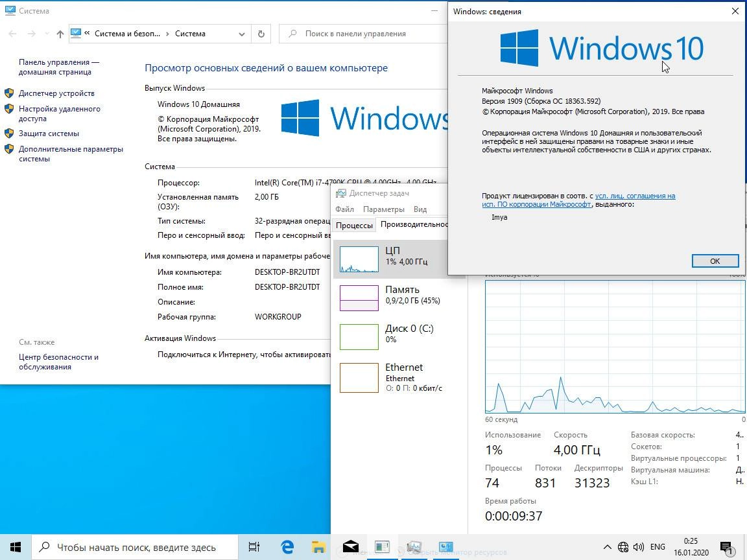Open the notification Action Center icon

pyautogui.click(x=726, y=547)
